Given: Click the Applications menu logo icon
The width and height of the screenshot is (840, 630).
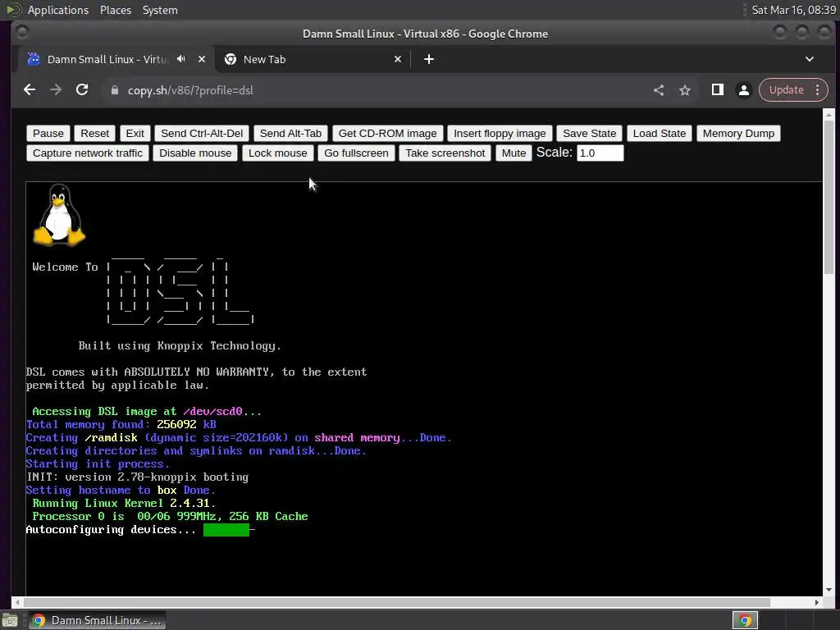Looking at the screenshot, I should pyautogui.click(x=13, y=10).
